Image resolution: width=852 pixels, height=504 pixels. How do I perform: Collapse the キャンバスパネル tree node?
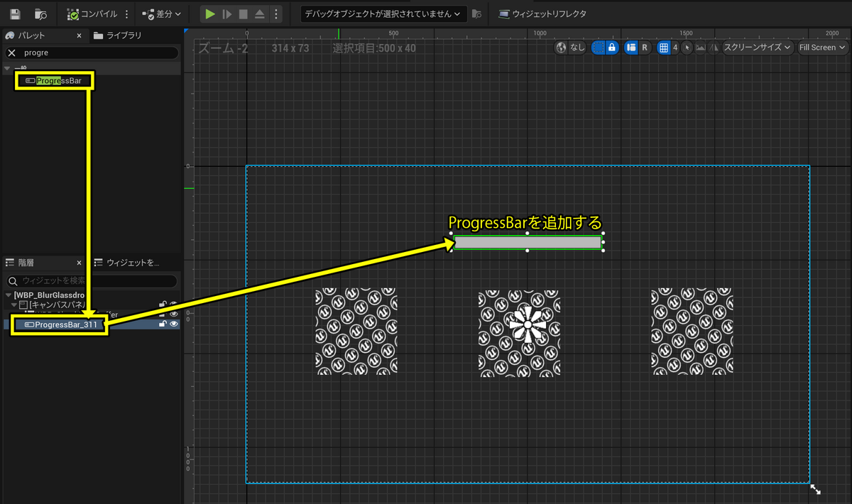(x=14, y=305)
